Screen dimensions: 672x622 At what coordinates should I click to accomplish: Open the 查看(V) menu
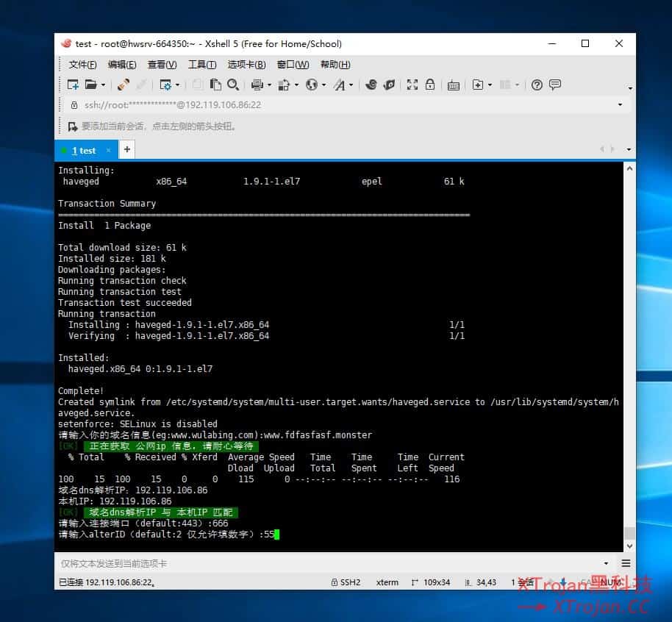pos(162,65)
